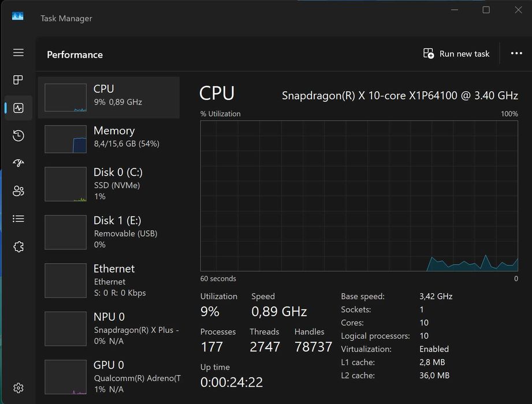Screen dimensions: 532x404
Task: Open the Processes page icon
Action: coord(18,80)
